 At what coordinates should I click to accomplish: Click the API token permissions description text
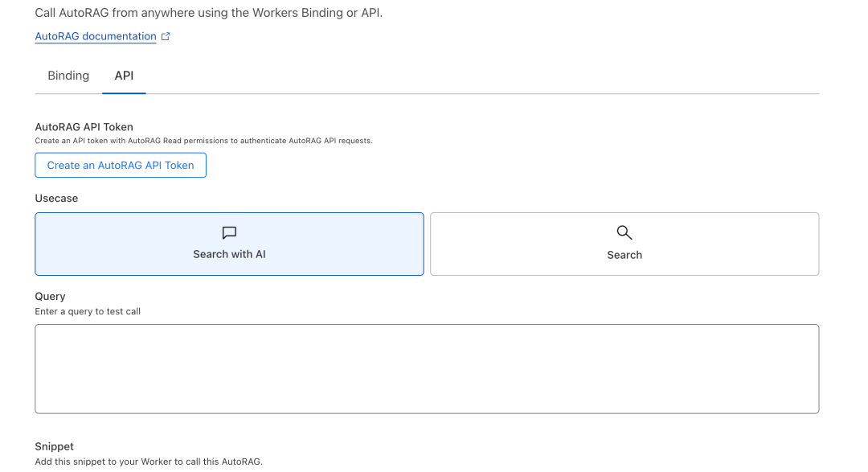(x=203, y=141)
